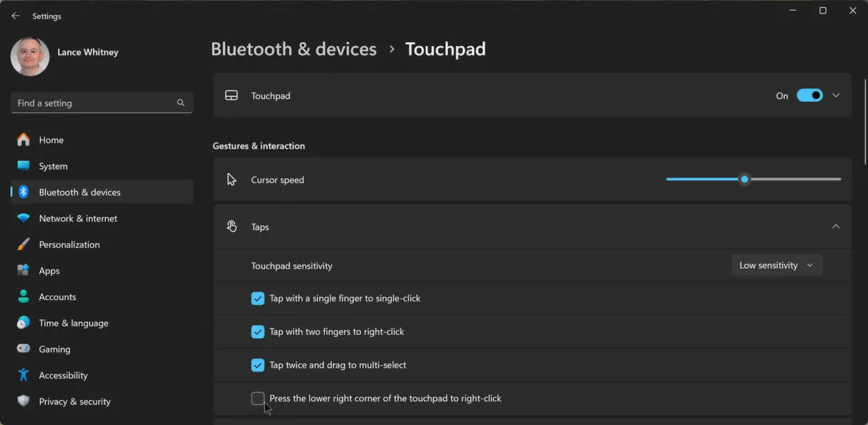Image resolution: width=868 pixels, height=425 pixels.
Task: Adjust the Cursor speed slider handle
Action: [744, 179]
